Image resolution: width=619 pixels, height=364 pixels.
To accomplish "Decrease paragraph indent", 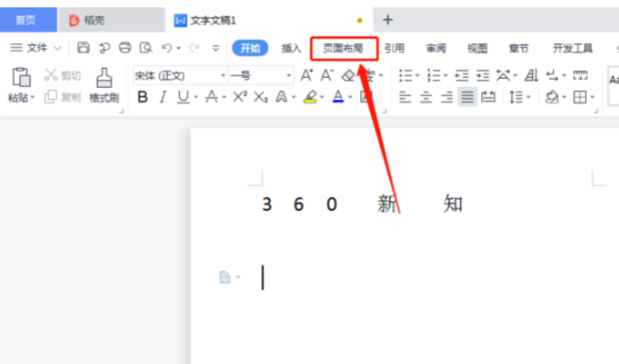I will (461, 75).
